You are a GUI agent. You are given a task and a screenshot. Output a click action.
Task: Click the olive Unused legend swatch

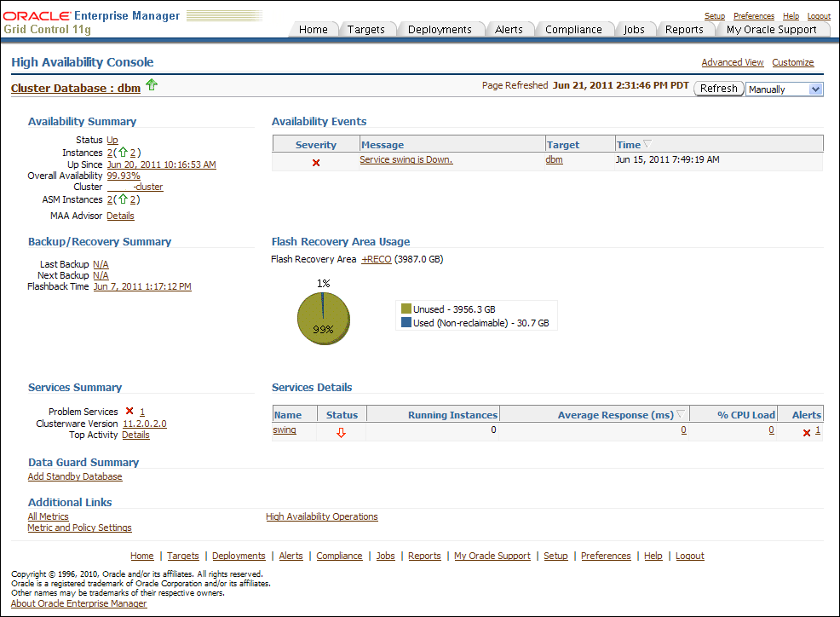(406, 309)
